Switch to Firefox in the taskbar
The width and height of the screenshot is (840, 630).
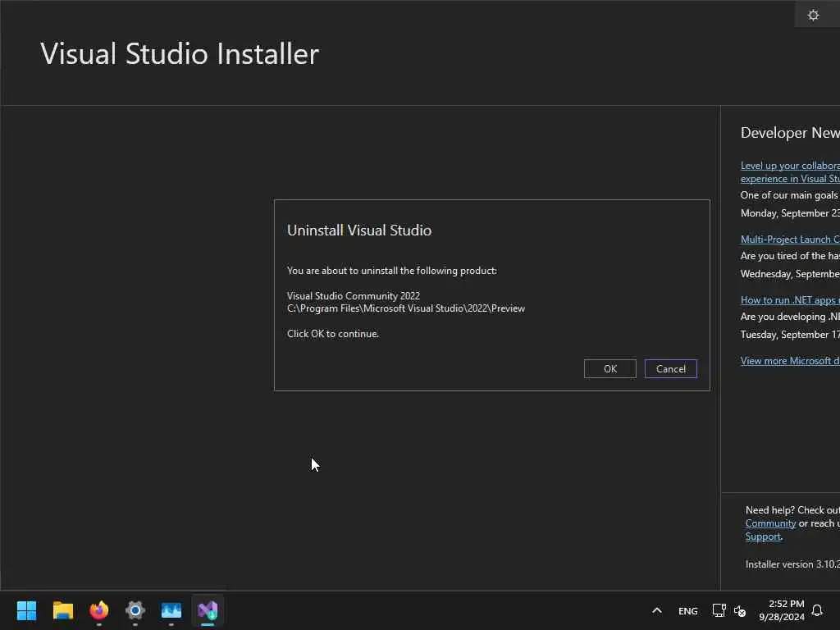(99, 610)
